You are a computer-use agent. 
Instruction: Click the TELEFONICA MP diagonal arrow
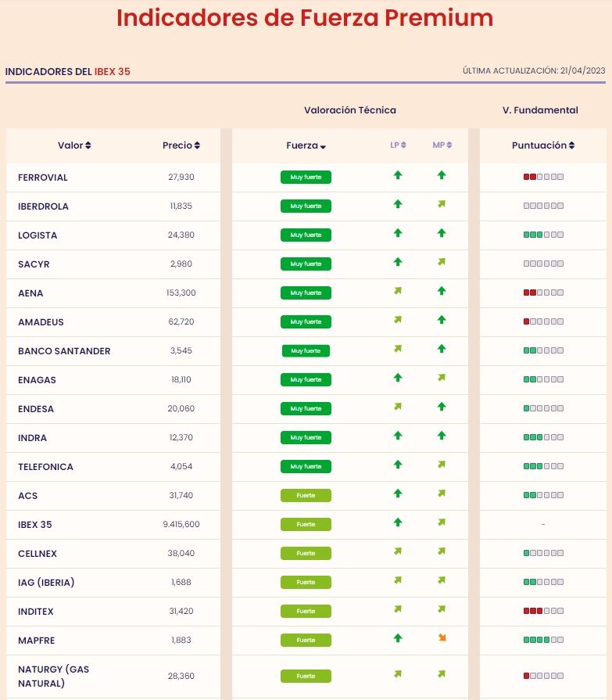[442, 465]
